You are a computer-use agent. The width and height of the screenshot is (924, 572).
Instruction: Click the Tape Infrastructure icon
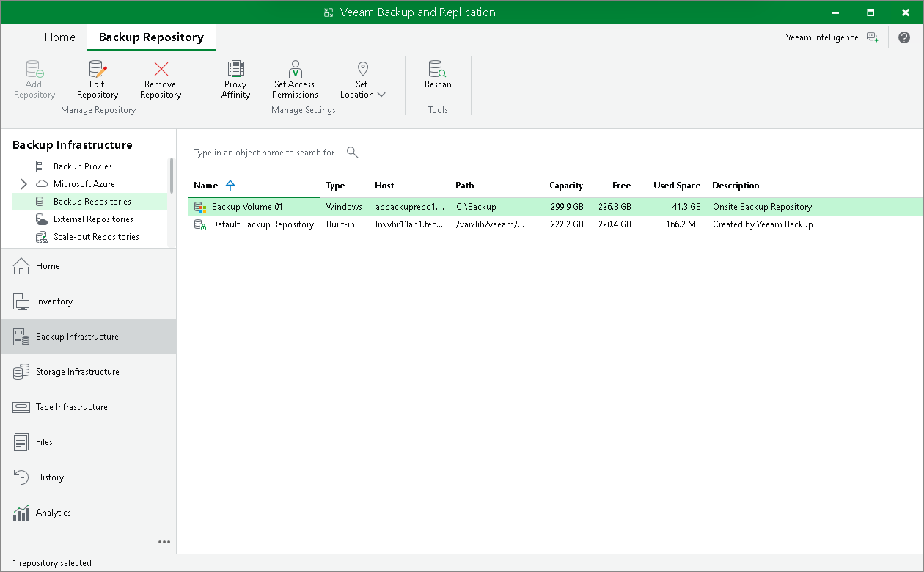(x=21, y=407)
